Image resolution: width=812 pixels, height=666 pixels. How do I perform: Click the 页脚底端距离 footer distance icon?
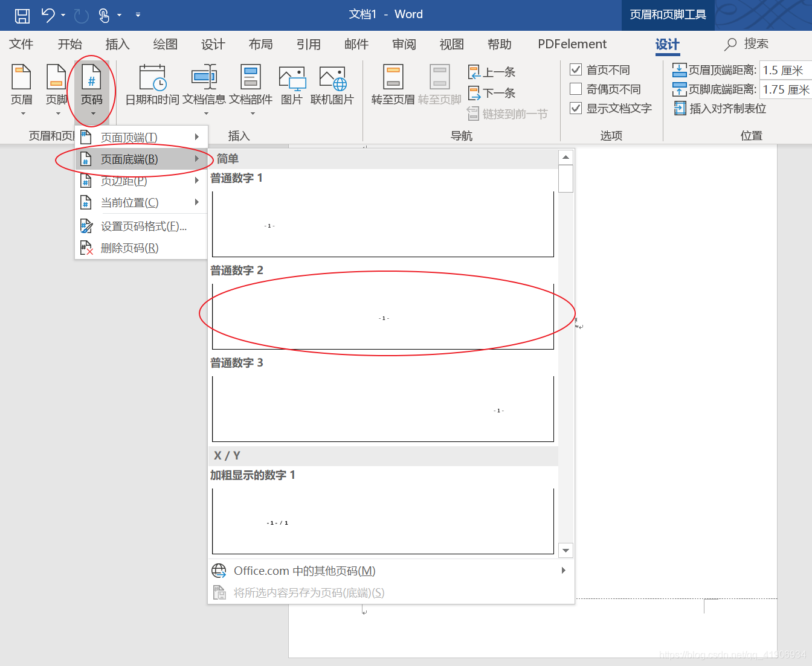(x=680, y=89)
